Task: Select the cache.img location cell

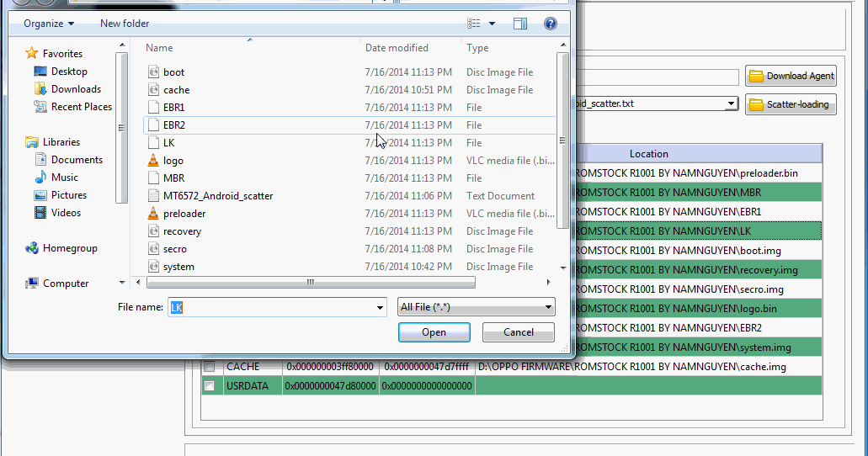Action: click(649, 366)
